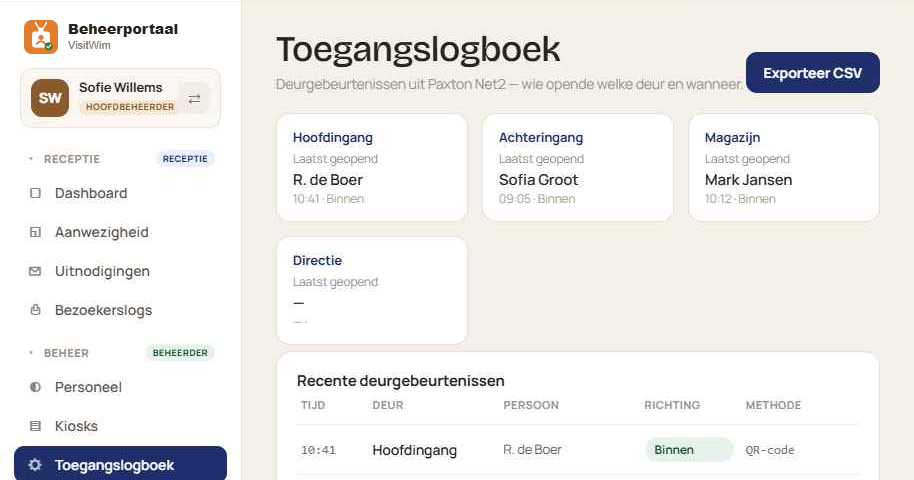Click the Toegangslogboek gear icon
914x480 pixels.
(x=35, y=465)
